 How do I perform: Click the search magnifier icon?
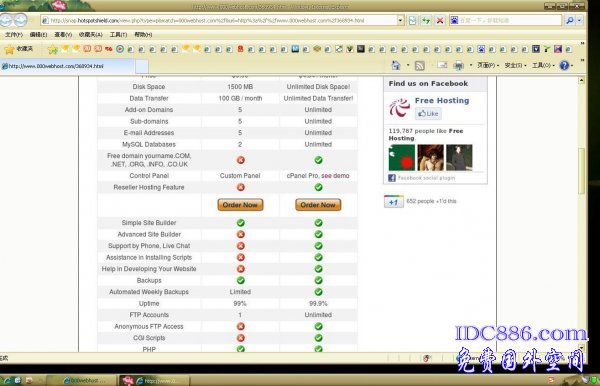[570, 20]
